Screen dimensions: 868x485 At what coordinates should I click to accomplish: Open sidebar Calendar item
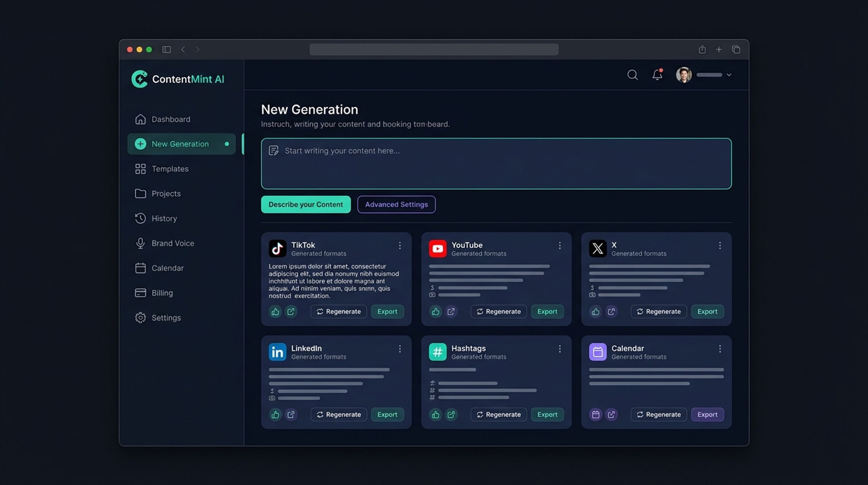point(182,268)
